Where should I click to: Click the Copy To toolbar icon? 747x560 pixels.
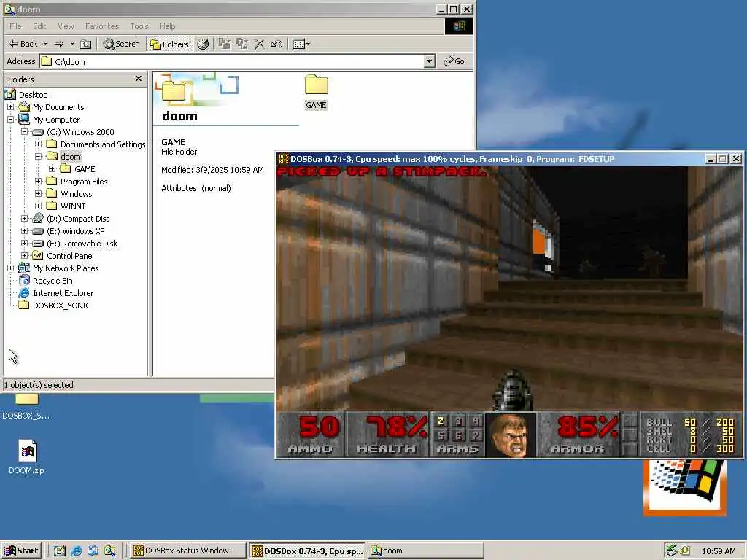pyautogui.click(x=242, y=44)
